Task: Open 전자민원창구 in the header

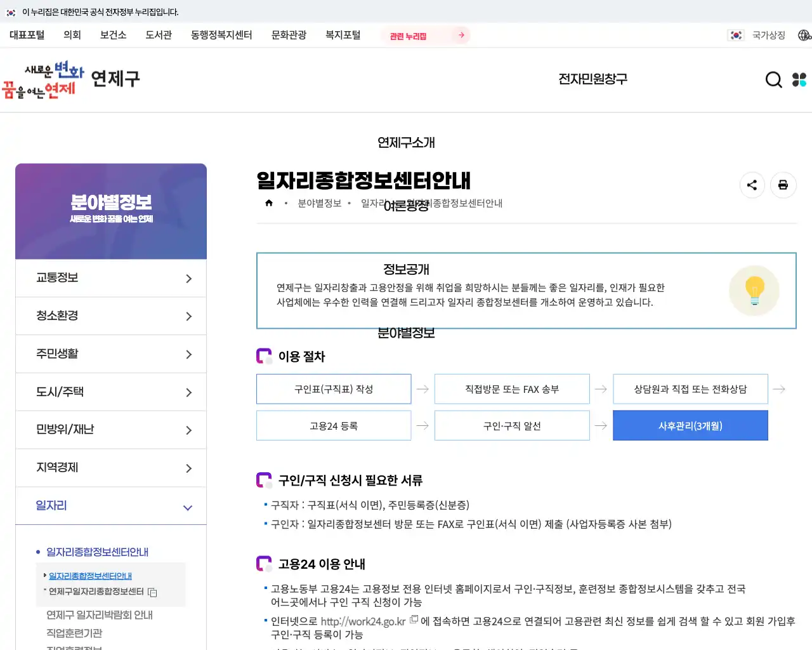Action: [593, 79]
